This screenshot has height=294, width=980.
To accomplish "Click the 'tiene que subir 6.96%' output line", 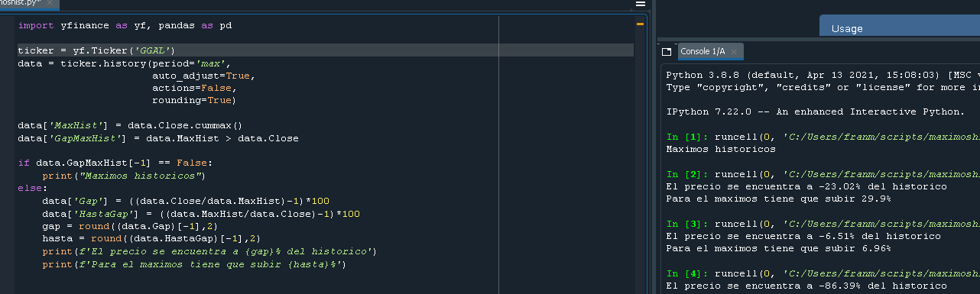I will pyautogui.click(x=778, y=248).
